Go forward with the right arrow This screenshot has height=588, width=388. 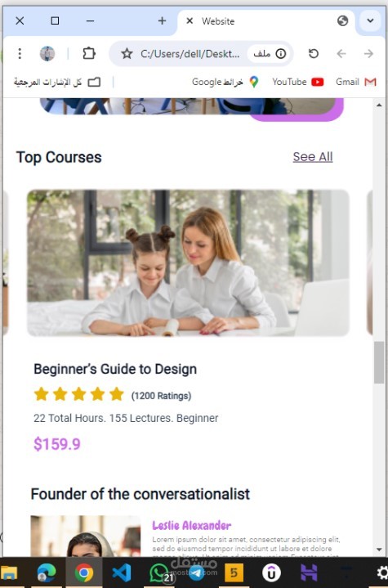[x=368, y=54]
